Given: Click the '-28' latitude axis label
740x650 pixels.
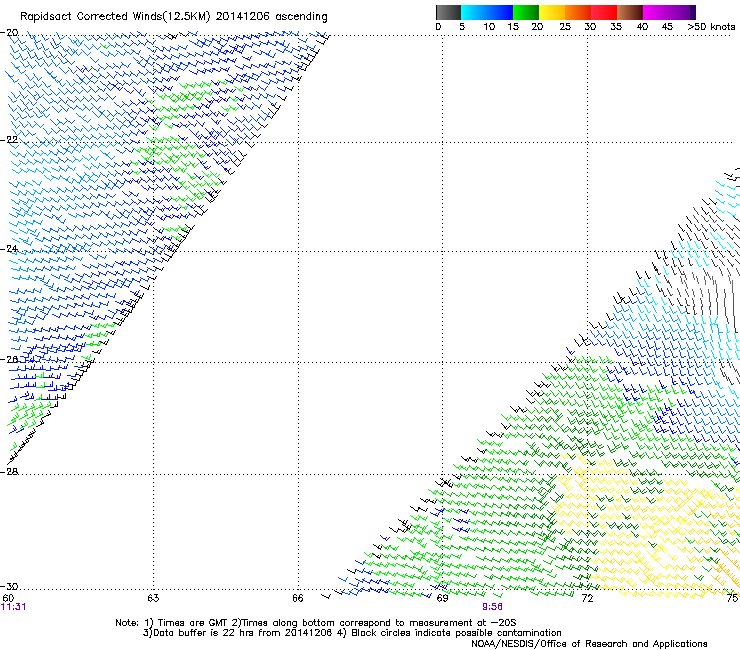Looking at the screenshot, I should [9, 471].
